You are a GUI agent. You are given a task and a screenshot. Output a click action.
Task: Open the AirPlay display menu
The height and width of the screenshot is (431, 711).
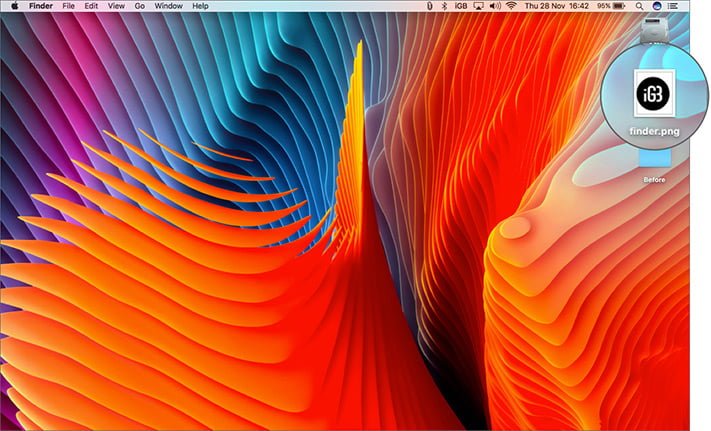click(x=478, y=6)
